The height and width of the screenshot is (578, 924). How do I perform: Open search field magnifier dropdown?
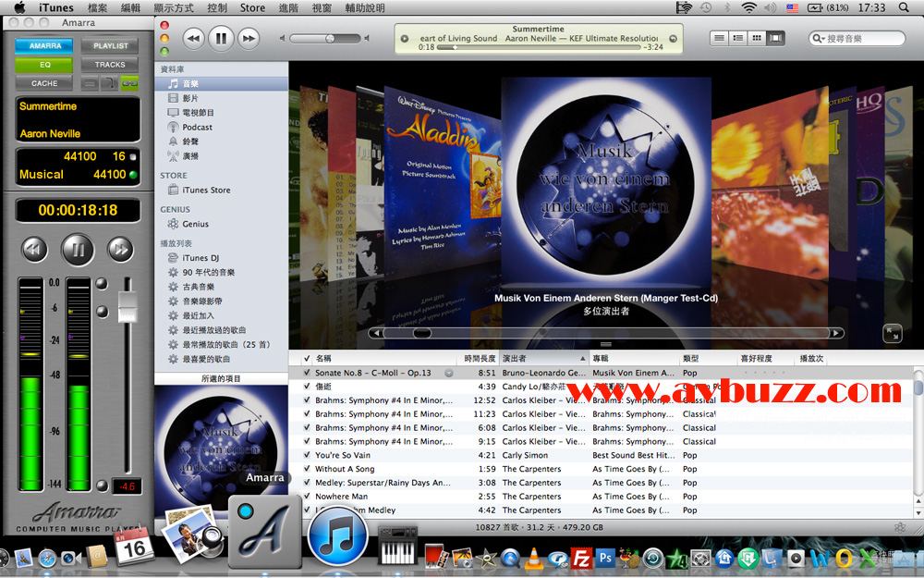(819, 38)
